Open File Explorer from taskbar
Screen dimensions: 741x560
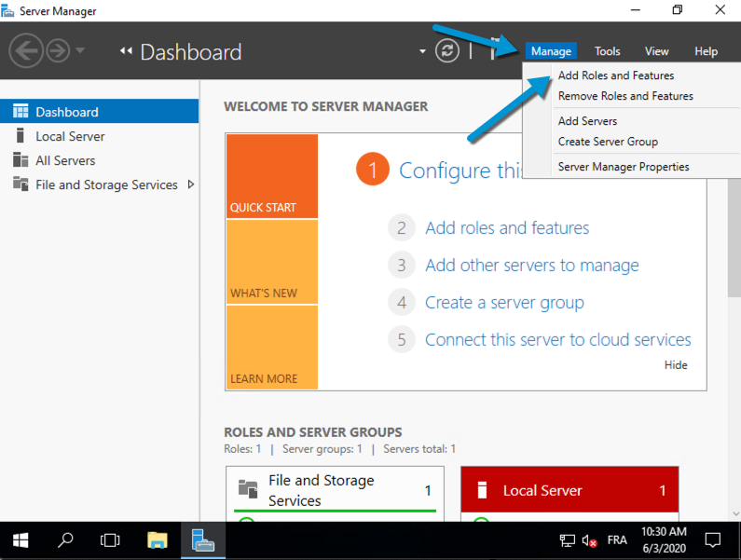pos(158,540)
